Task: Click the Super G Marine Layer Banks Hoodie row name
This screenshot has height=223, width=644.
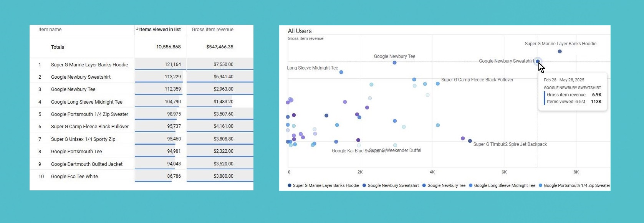Action: [89, 64]
